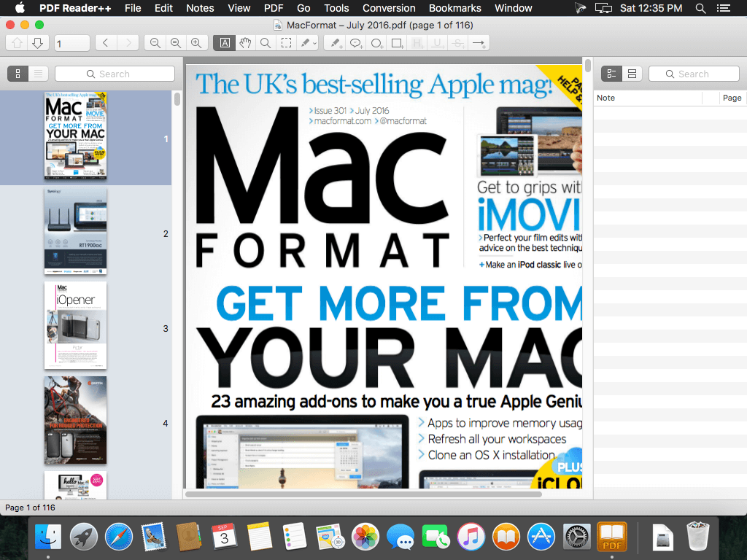747x560 pixels.
Task: Open the Window menu
Action: click(x=513, y=8)
